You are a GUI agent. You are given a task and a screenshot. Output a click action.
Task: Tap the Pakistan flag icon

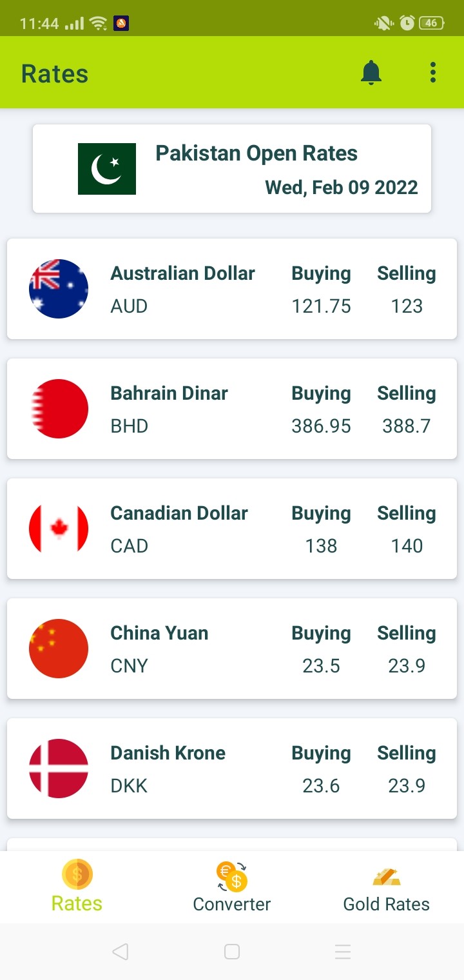[107, 169]
